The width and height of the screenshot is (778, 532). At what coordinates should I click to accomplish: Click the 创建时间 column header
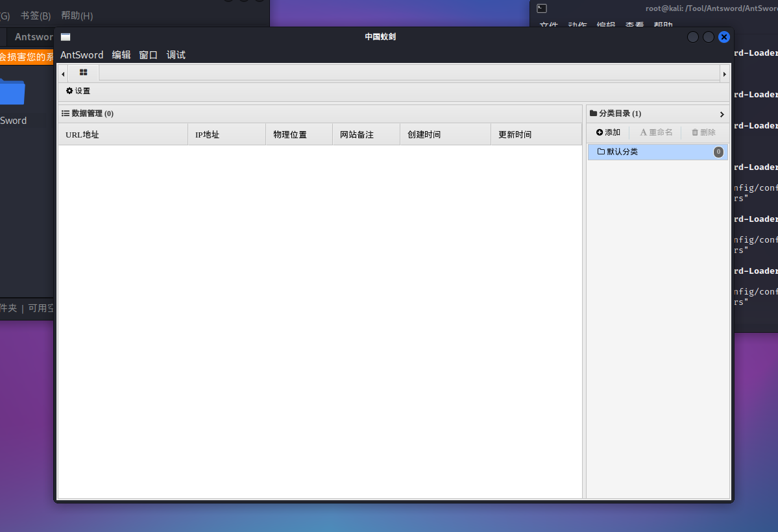coord(446,134)
